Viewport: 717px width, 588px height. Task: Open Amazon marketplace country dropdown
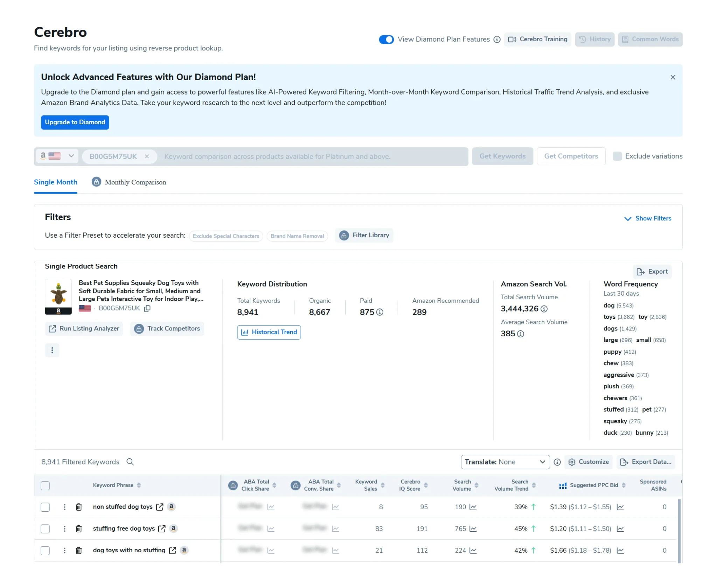pyautogui.click(x=58, y=156)
